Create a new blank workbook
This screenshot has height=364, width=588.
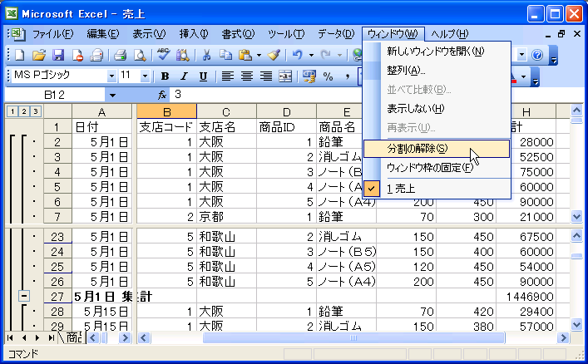(x=19, y=55)
